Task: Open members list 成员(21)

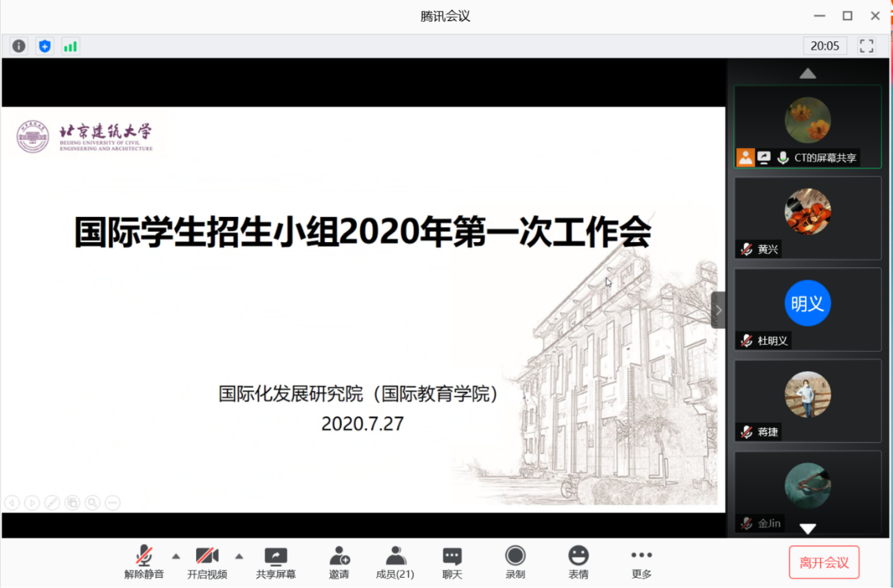Action: [395, 562]
